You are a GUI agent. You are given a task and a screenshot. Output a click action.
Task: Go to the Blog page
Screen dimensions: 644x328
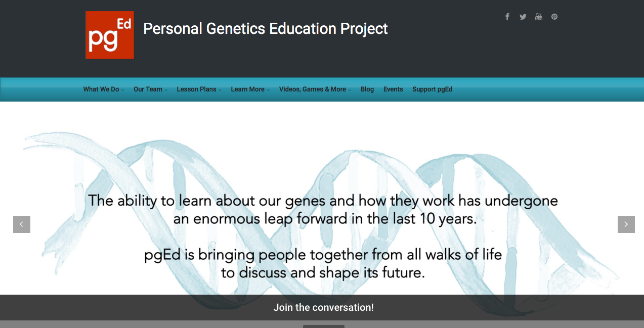[x=367, y=89]
